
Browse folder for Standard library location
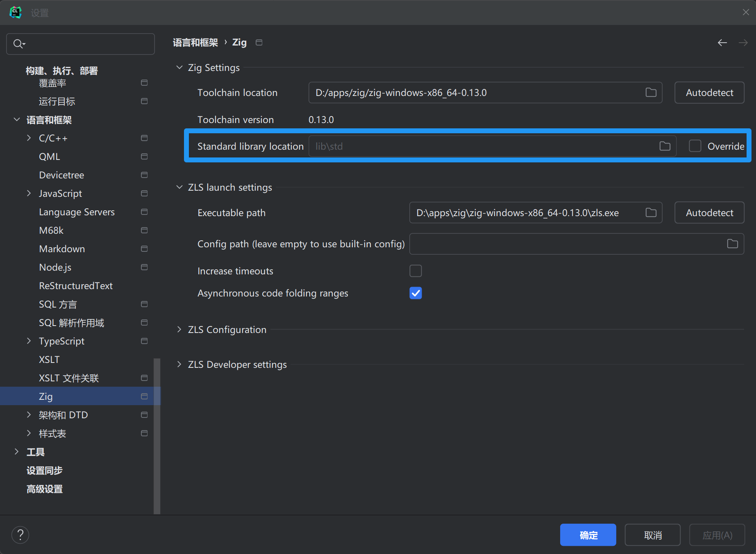(665, 146)
